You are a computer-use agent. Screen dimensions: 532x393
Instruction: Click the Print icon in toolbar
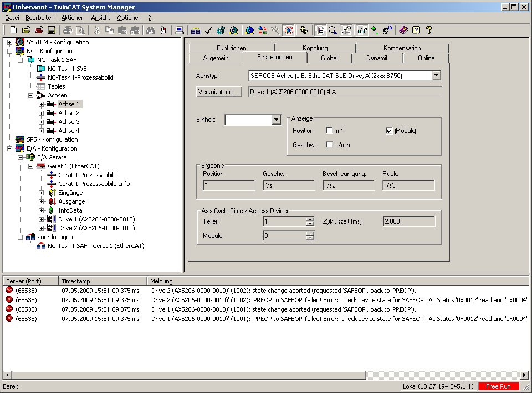tap(68, 30)
